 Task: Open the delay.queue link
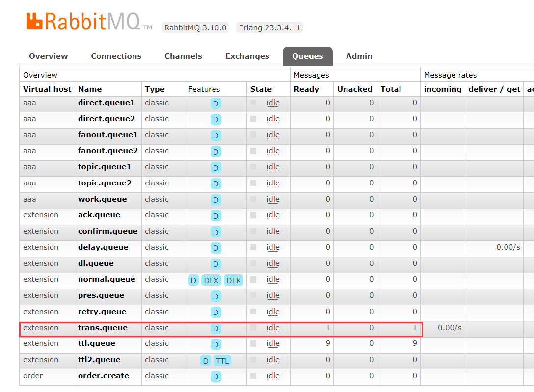pos(103,247)
